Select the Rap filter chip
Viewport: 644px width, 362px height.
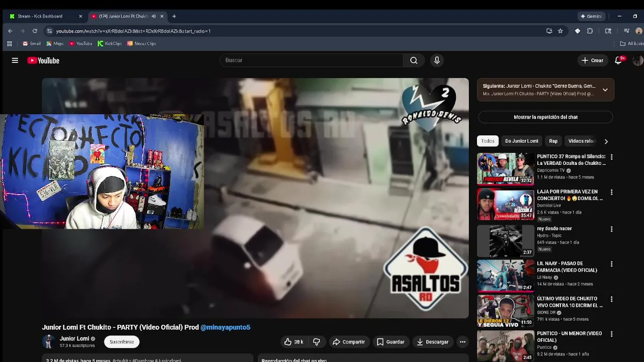(x=553, y=141)
